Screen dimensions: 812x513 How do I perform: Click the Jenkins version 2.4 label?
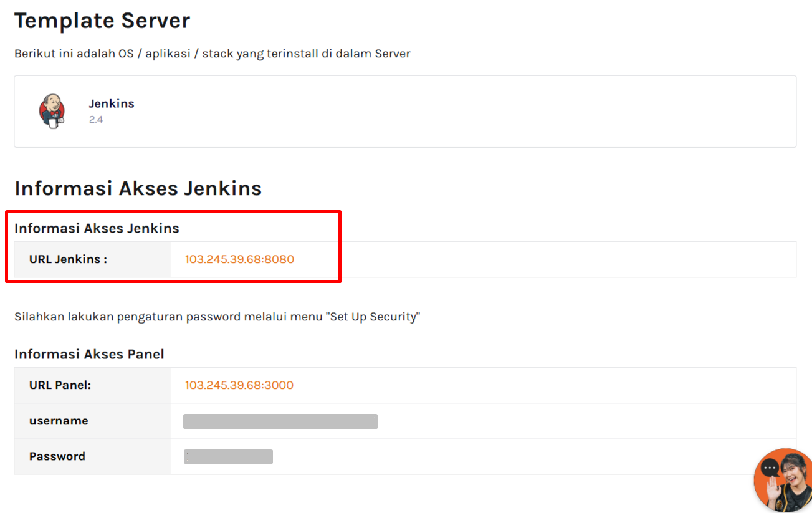pyautogui.click(x=95, y=119)
